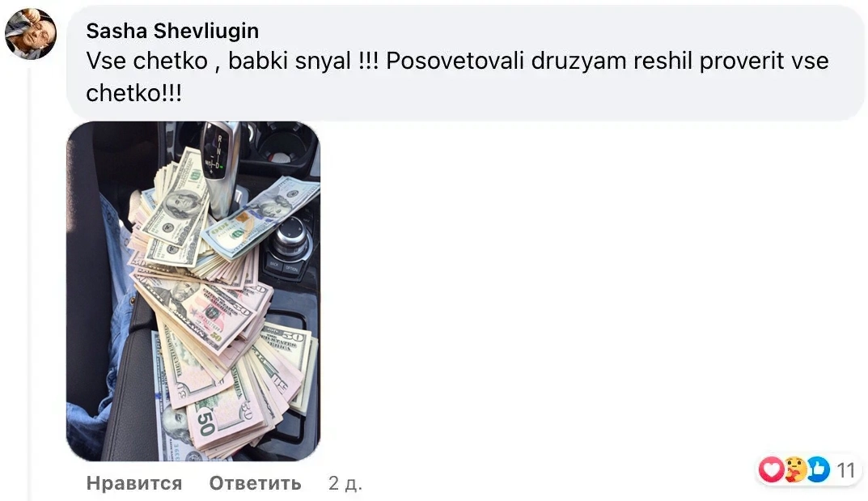Open the list behind the 11 reactions count

point(846,470)
